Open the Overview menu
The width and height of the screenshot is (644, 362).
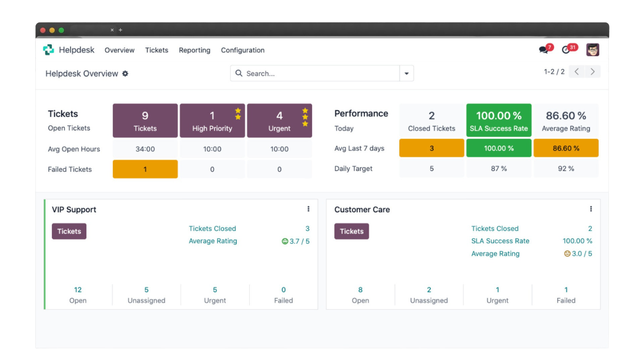(x=119, y=50)
